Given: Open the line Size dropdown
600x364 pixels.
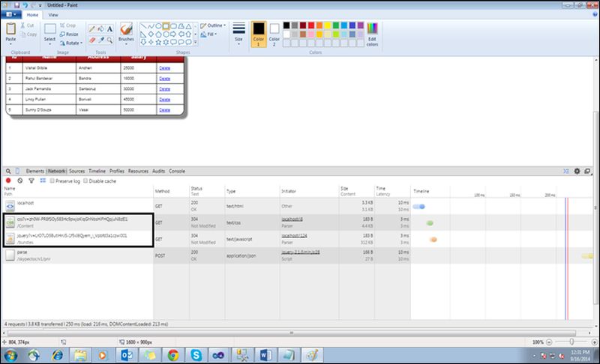Looking at the screenshot, I should (x=238, y=34).
